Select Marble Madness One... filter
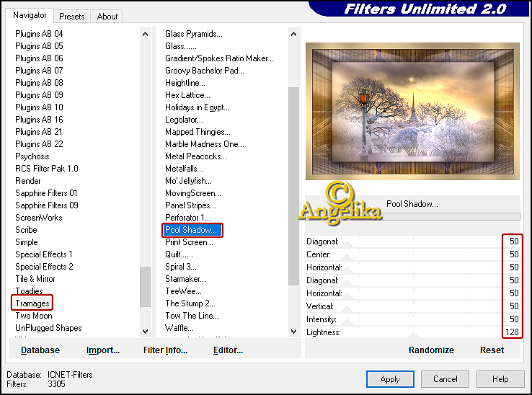 pyautogui.click(x=204, y=144)
